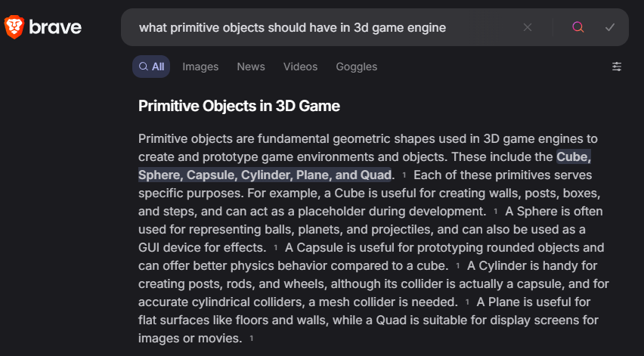
Task: Switch to the Videos tab
Action: tap(300, 67)
